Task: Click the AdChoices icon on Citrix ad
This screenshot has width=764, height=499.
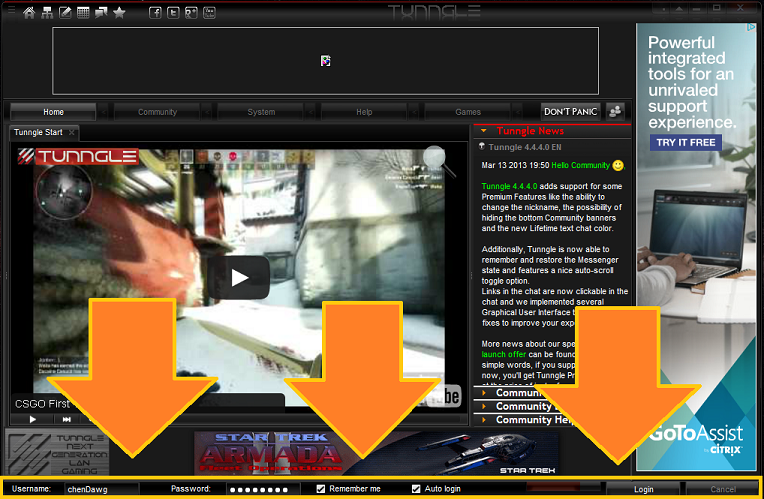Action: pos(751,28)
